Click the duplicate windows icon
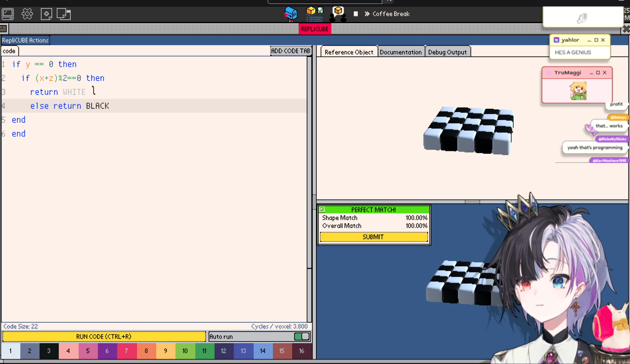 pos(64,14)
